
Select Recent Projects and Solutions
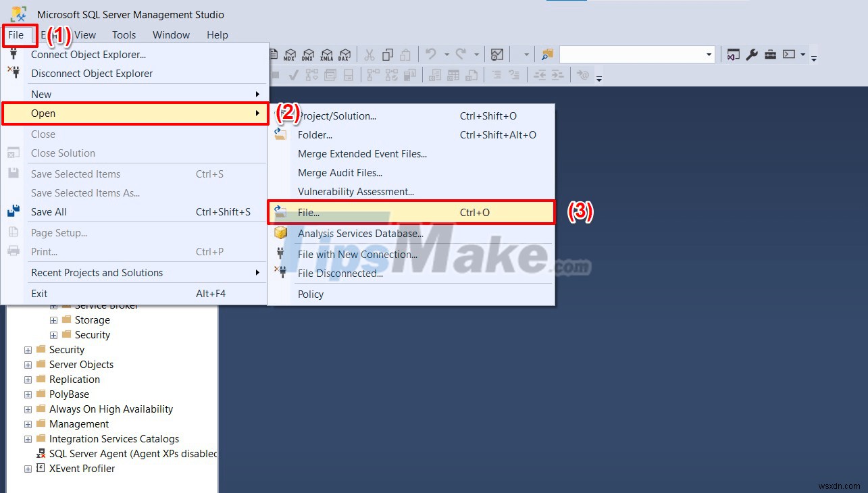pos(97,272)
